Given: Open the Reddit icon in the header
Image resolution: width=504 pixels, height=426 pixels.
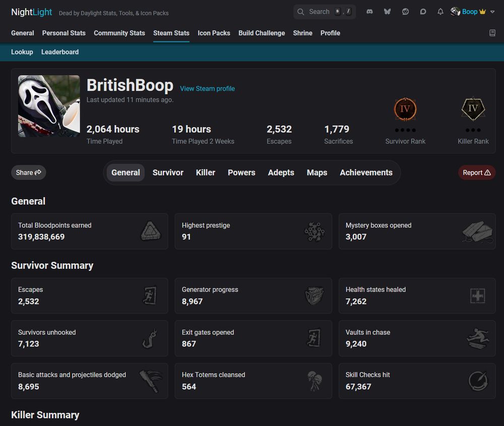Looking at the screenshot, I should pos(405,12).
